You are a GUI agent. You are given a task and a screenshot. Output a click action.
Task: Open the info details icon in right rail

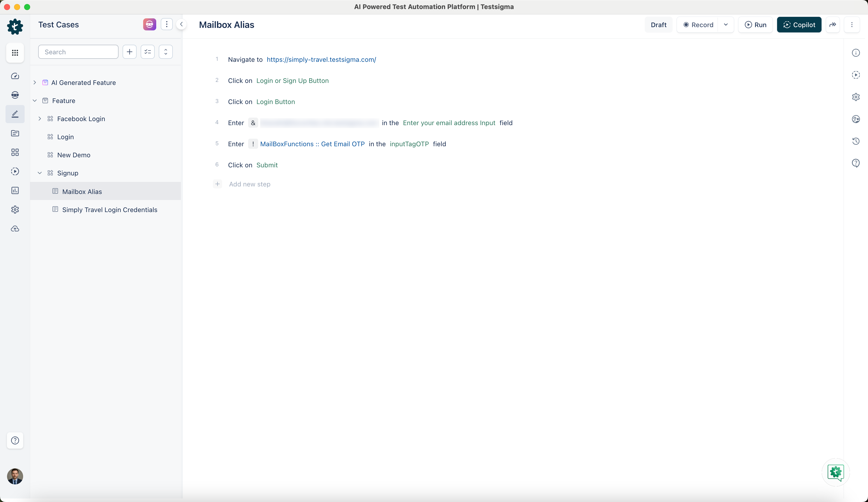point(856,53)
